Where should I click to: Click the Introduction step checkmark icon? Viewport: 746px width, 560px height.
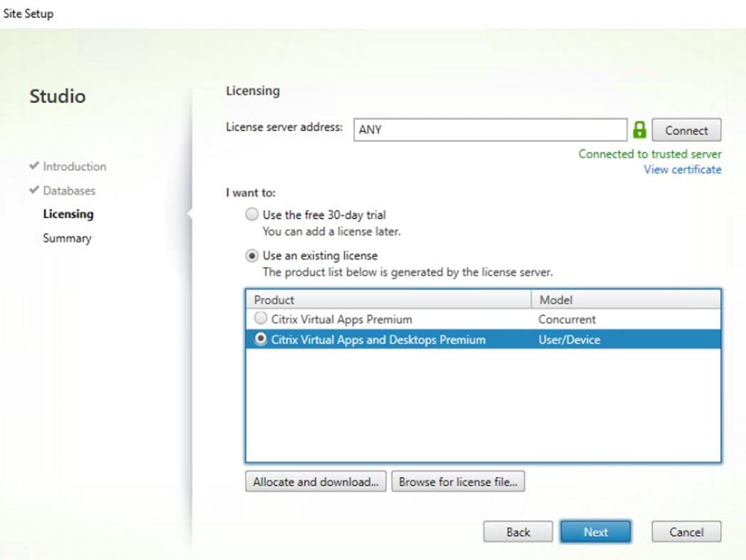(34, 165)
